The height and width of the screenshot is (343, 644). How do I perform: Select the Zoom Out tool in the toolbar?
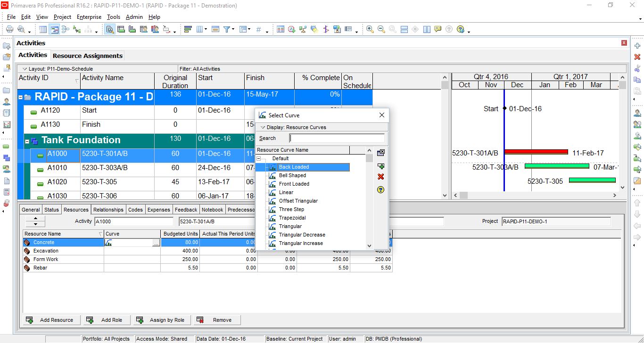(x=381, y=29)
